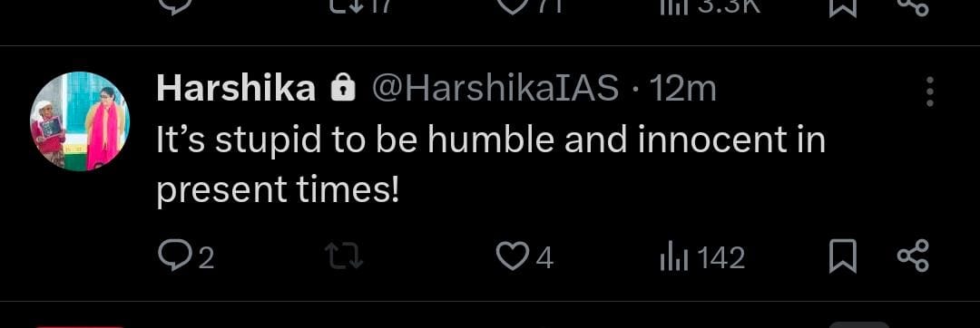
Task: Open the Harshika display name profile link
Action: (236, 89)
